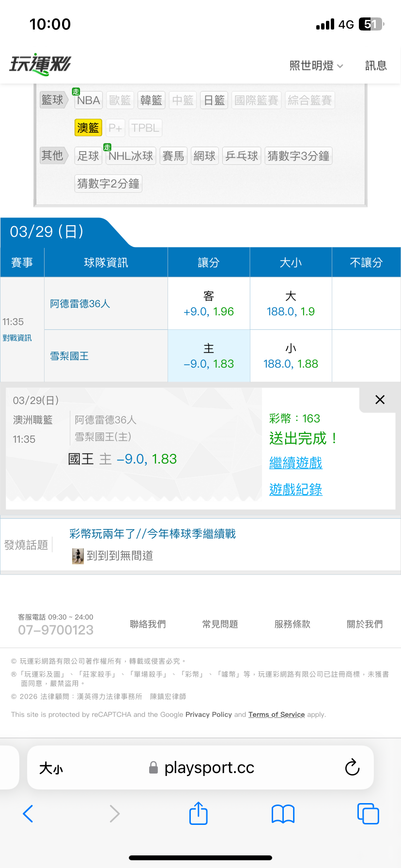Select the 歐籃 league tab
The width and height of the screenshot is (401, 868).
(120, 100)
